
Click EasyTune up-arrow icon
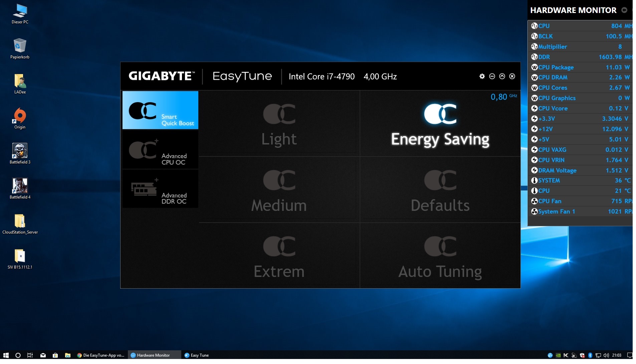[502, 76]
